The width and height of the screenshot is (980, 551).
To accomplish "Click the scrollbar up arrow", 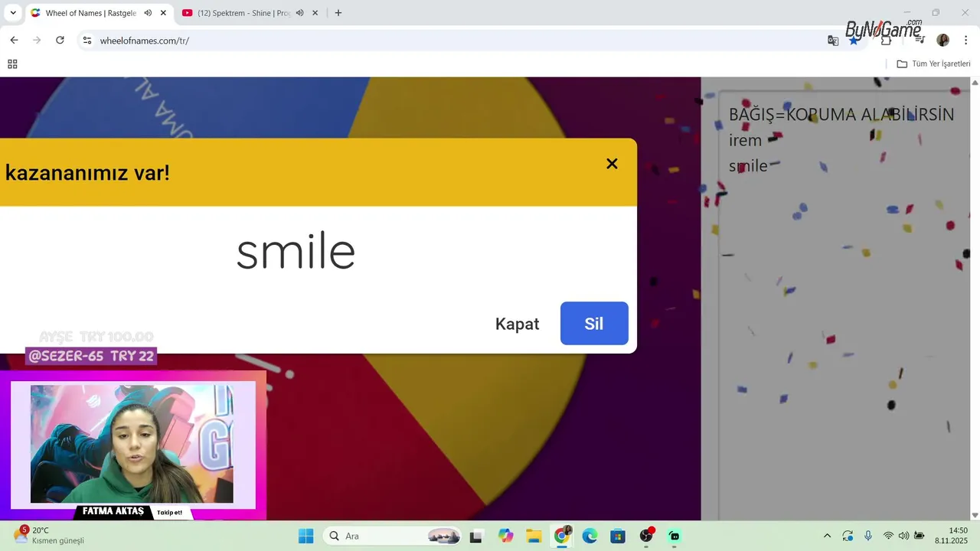I will (975, 82).
